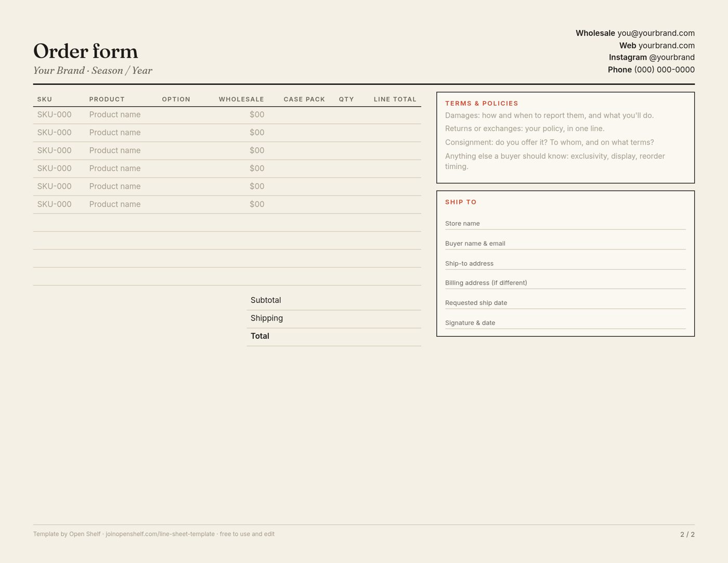Select the CASE PACK column header
Viewport: 728px width, 563px height.
[304, 99]
